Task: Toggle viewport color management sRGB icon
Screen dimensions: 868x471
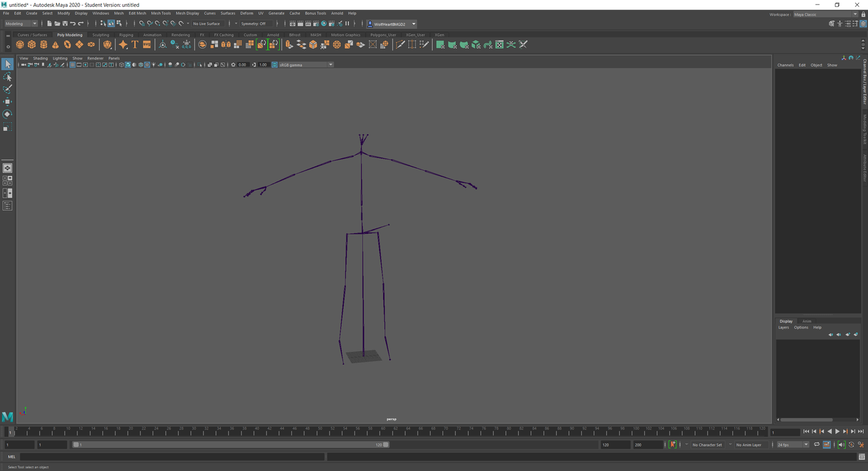Action: [274, 65]
